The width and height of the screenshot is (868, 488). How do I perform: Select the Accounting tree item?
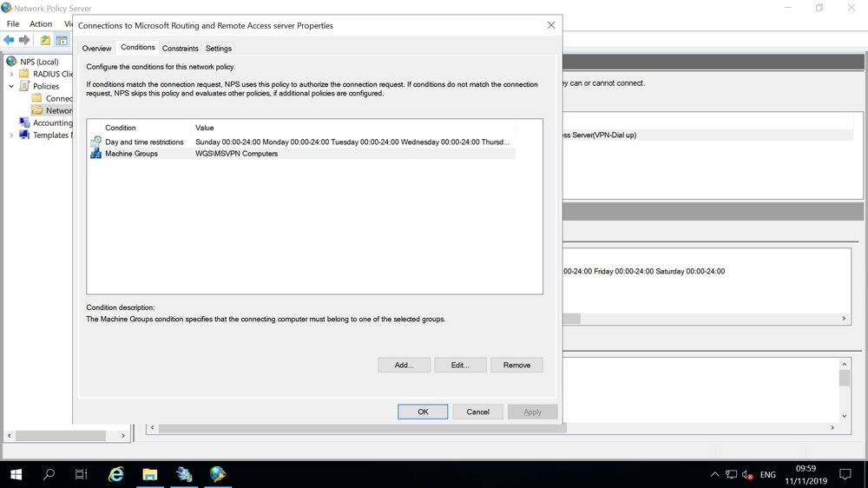pos(52,122)
